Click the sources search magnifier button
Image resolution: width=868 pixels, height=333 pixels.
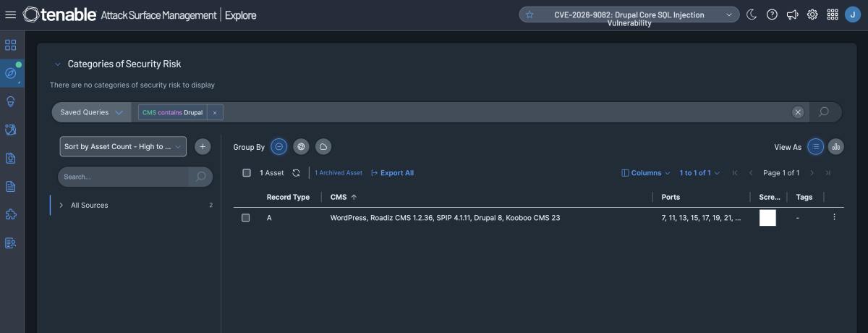(200, 177)
